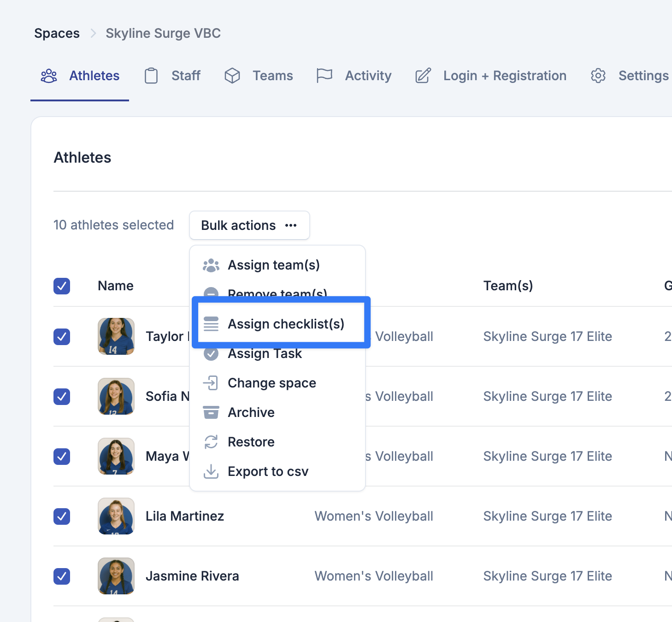Uncheck the Taylor row checkbox
This screenshot has height=622, width=672.
pyautogui.click(x=62, y=336)
